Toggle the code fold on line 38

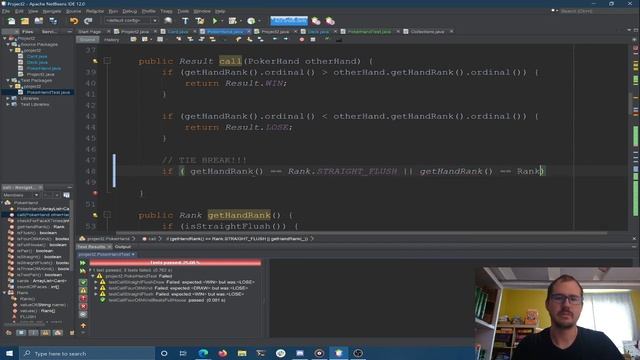pyautogui.click(x=107, y=61)
